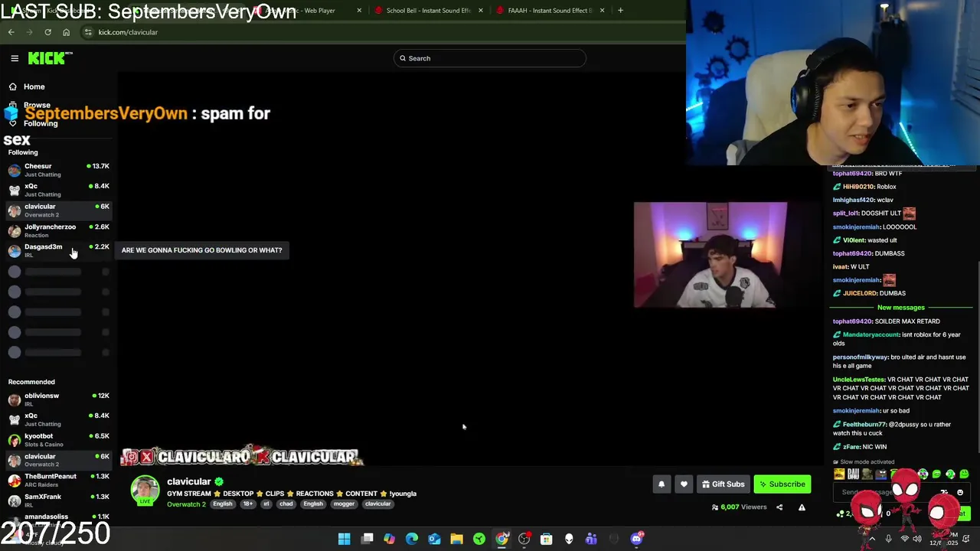Click the microphone tray icon
This screenshot has width=980, height=551.
click(x=888, y=539)
